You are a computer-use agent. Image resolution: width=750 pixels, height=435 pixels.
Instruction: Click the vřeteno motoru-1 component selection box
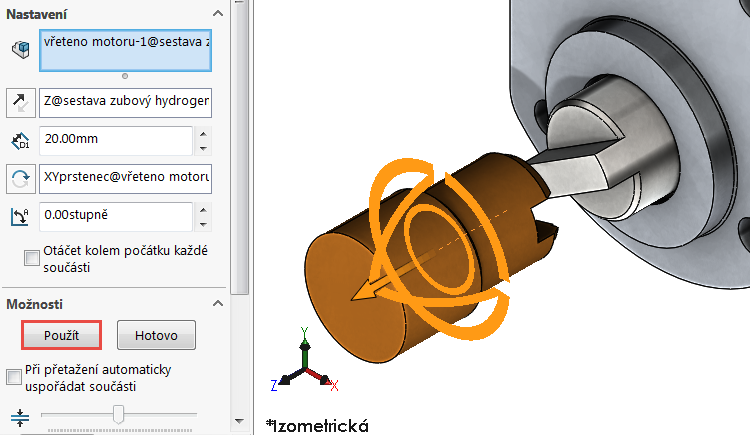125,50
